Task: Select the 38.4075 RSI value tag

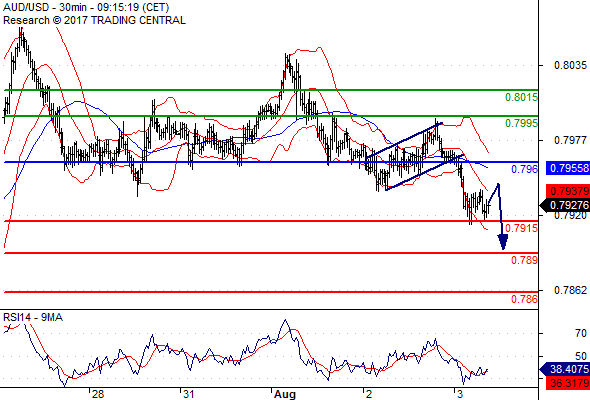Action: (565, 369)
